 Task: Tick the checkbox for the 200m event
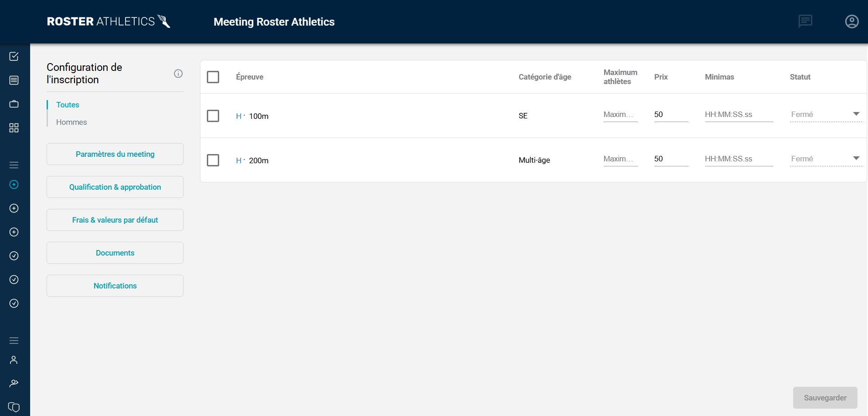click(213, 160)
